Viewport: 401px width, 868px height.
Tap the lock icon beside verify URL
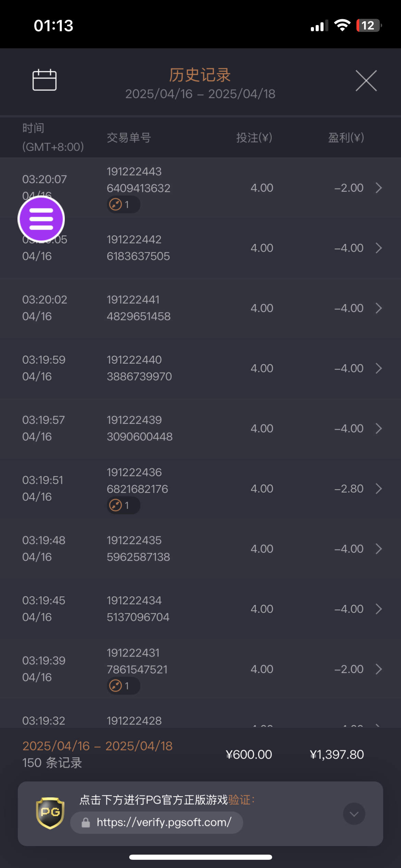tap(86, 822)
